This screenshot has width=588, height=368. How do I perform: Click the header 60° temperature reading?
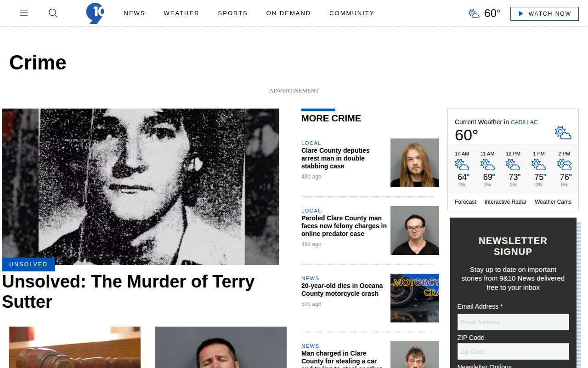(492, 13)
